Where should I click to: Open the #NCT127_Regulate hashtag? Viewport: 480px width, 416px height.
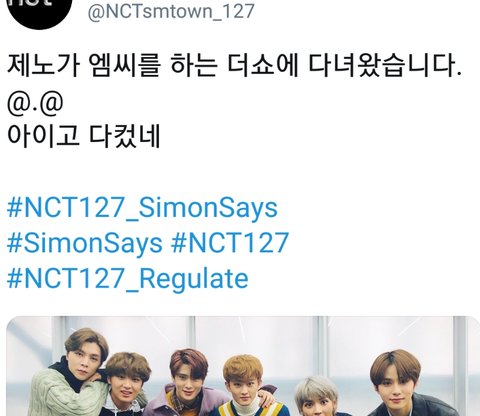(128, 278)
